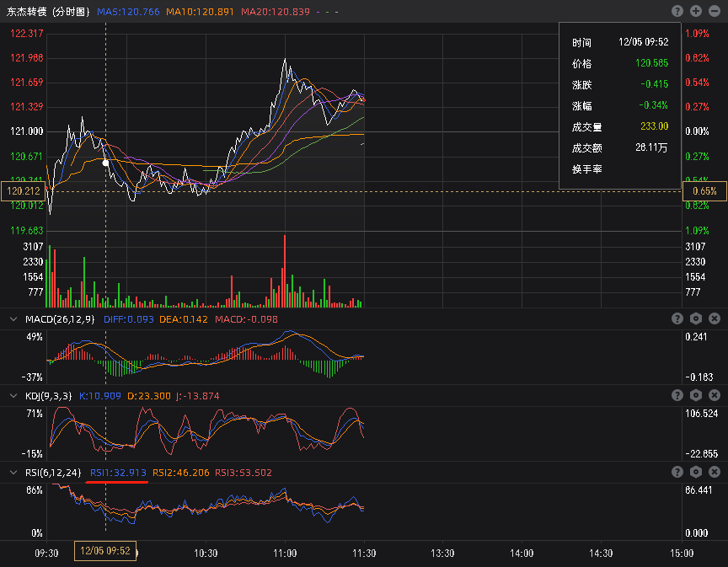Click the MACD help question mark icon
Viewport: 728px width, 567px height.
[x=677, y=318]
